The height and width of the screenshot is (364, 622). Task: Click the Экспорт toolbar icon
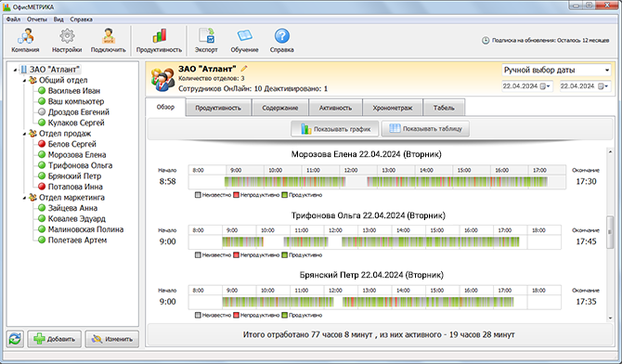[206, 36]
